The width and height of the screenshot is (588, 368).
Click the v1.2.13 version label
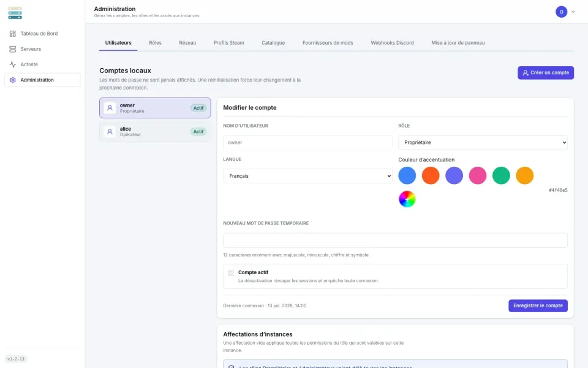[x=16, y=359]
